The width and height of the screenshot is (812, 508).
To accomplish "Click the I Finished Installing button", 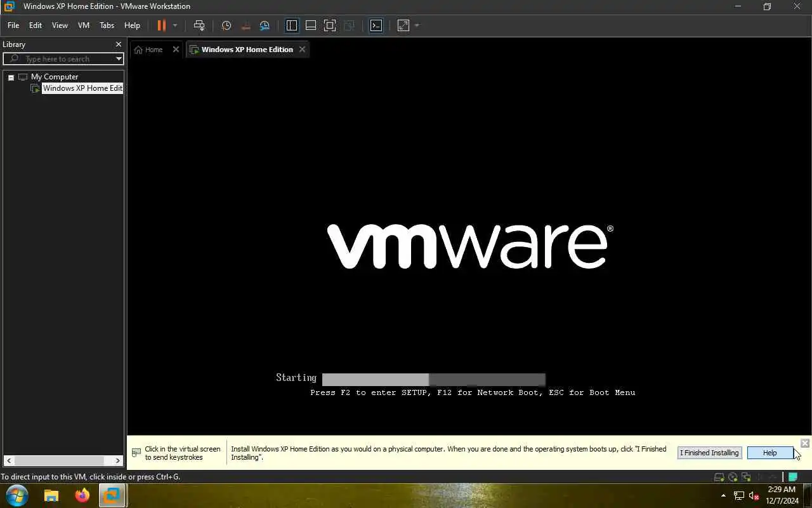I will (x=709, y=453).
